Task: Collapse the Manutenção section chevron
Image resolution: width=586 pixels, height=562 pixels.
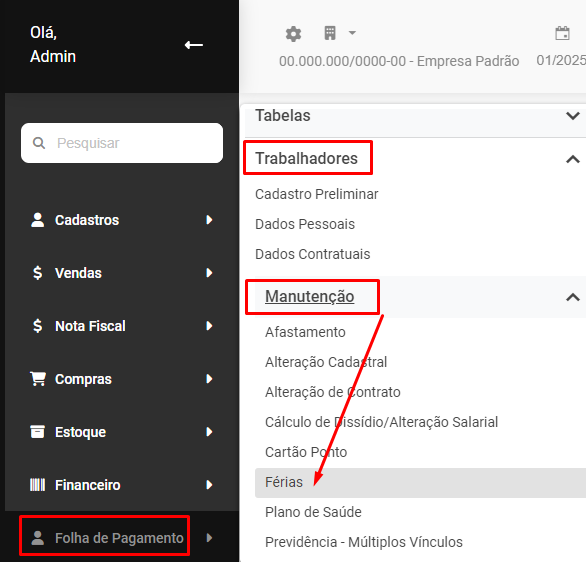Action: pos(573,297)
